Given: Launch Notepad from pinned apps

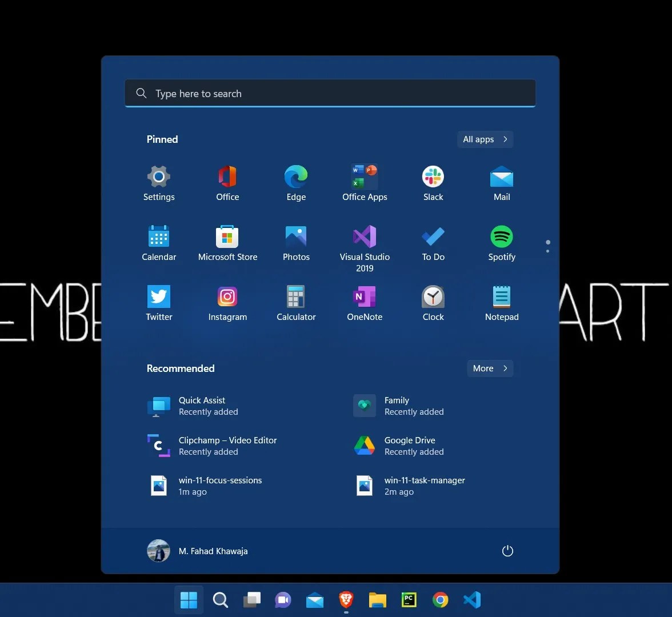Looking at the screenshot, I should click(502, 303).
